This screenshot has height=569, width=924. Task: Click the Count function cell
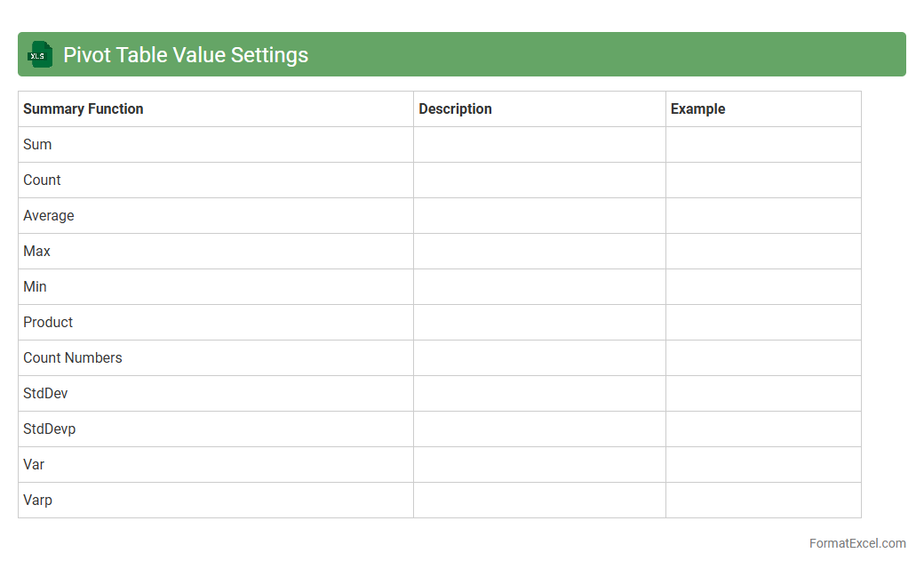click(42, 180)
